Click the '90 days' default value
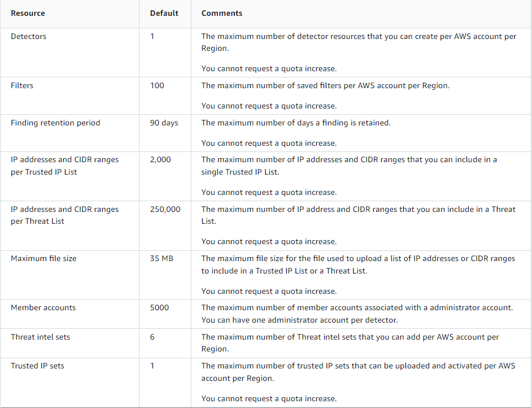Screen dimensions: 532x408 [x=164, y=123]
